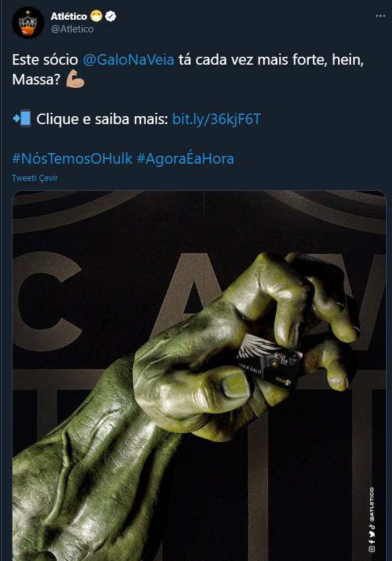Click the Instagram icon in the image
This screenshot has height=561, width=392.
[x=372, y=549]
